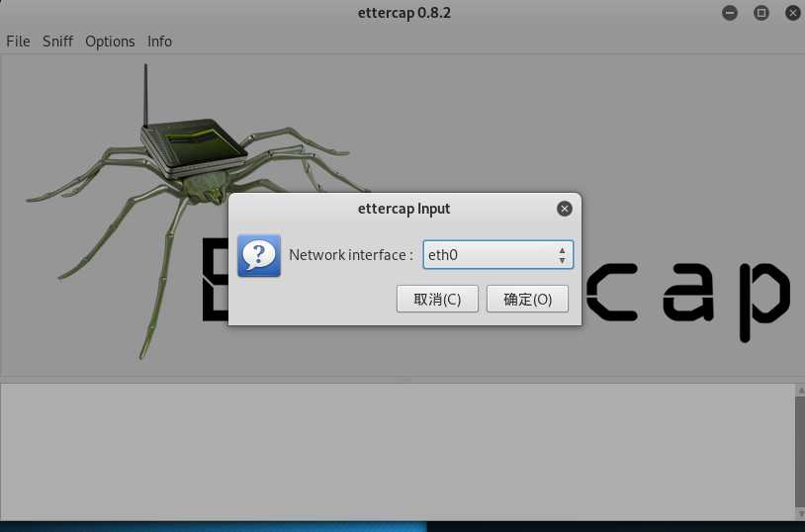Minimize the ettercap main window
Viewport: 805px width, 532px height.
[730, 13]
